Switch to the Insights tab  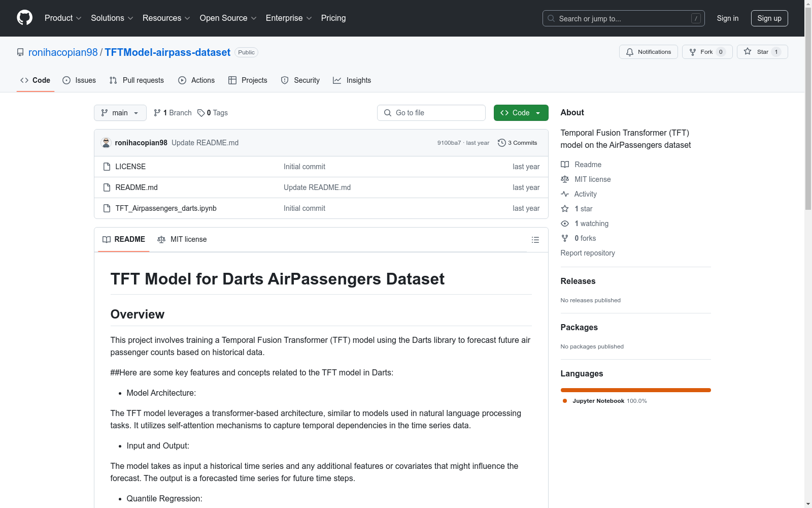click(352, 80)
